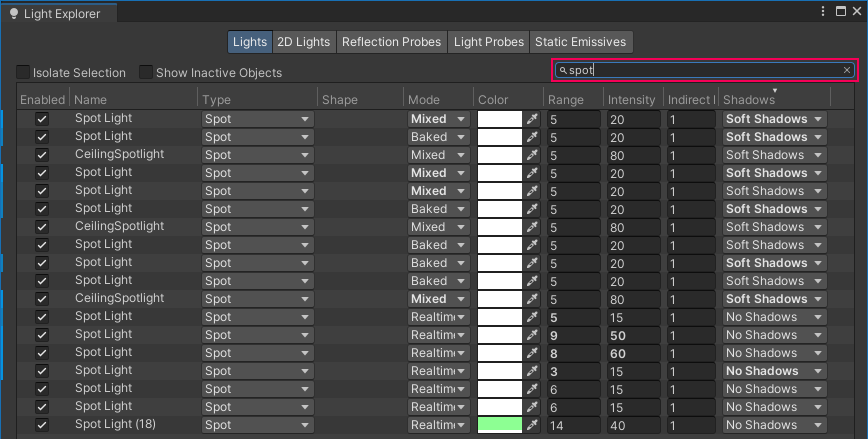868x439 pixels.
Task: Open the Type dropdown for Spot Light (18)
Action: [257, 425]
